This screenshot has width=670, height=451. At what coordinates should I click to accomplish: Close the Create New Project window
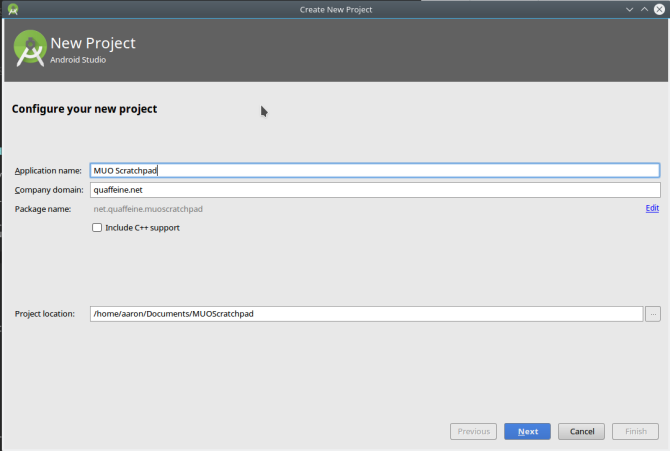point(659,9)
